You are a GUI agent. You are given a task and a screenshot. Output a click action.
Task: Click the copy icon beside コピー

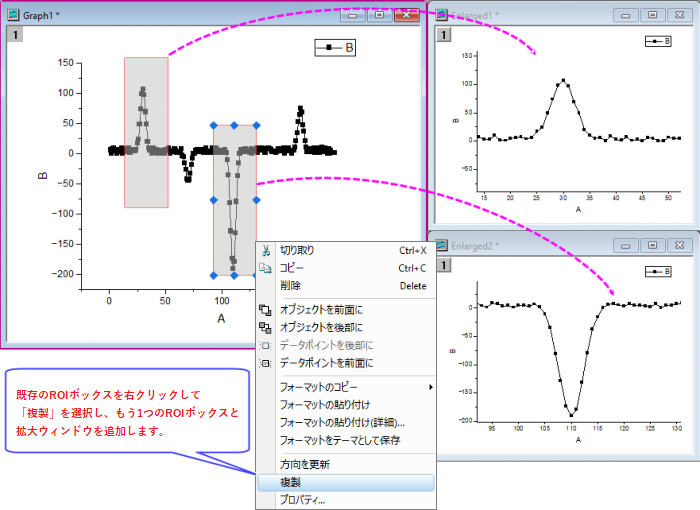[x=265, y=268]
